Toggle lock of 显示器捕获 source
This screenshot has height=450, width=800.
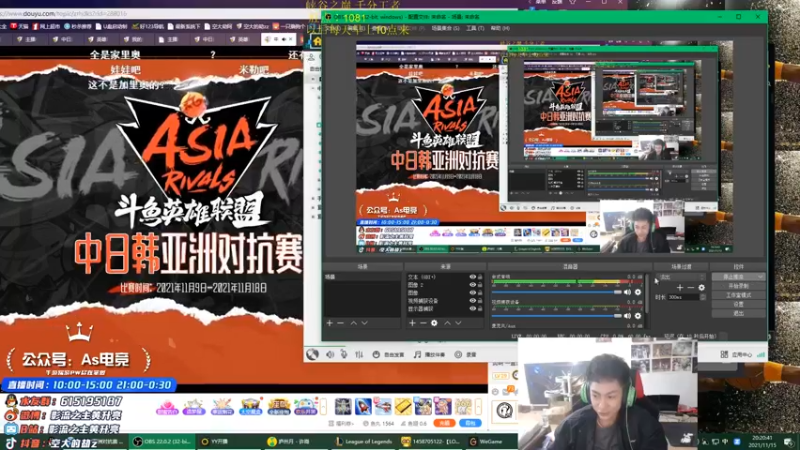tap(480, 309)
